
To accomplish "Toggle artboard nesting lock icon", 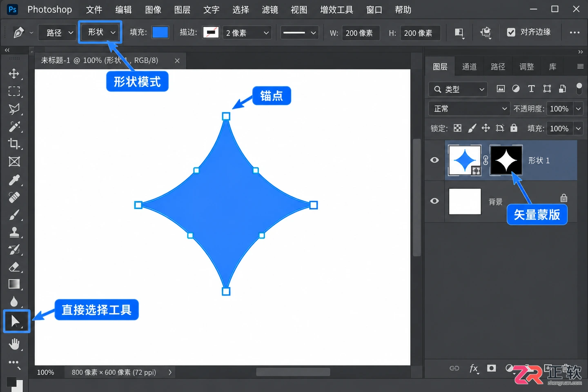I will click(500, 128).
